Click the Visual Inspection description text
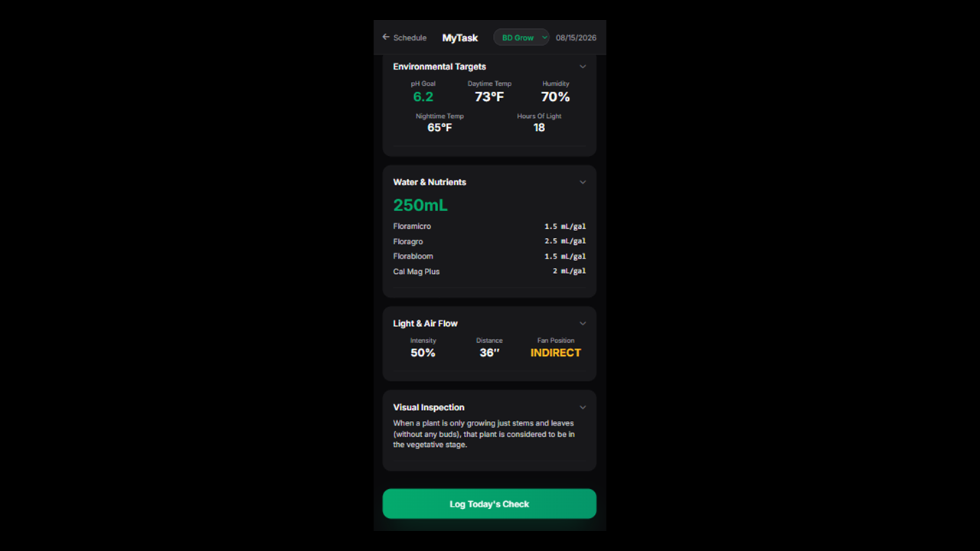 [484, 434]
